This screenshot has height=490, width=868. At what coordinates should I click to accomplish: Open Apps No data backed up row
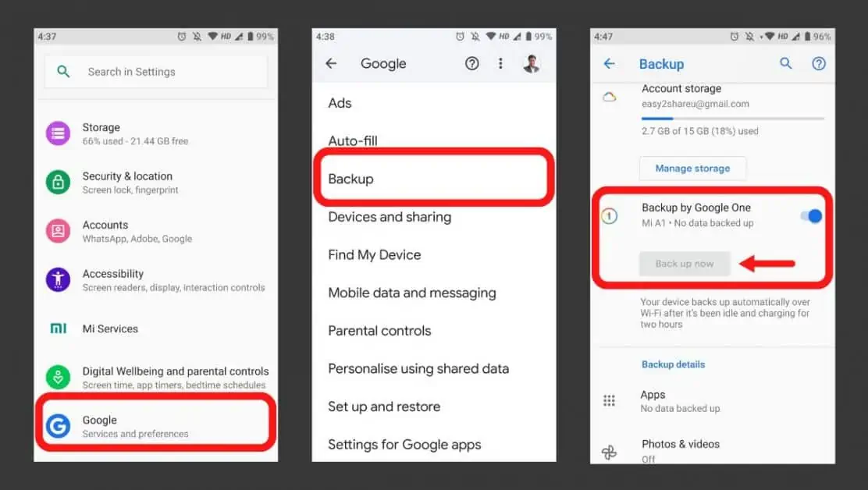pos(713,401)
